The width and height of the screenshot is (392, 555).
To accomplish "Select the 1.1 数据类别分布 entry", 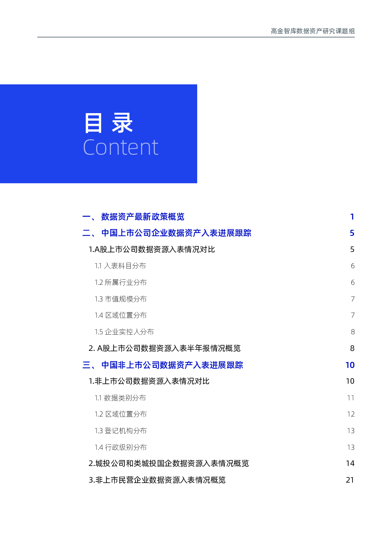I will pos(120,398).
